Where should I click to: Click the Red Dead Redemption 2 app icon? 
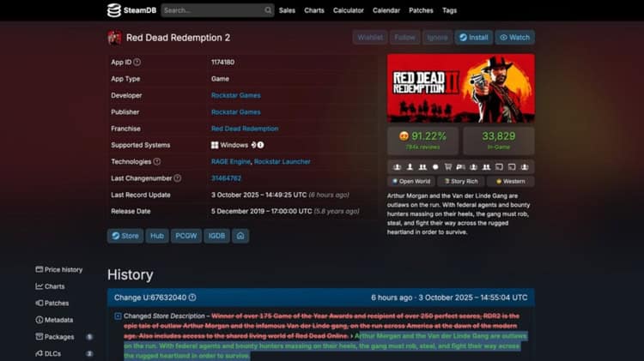pos(114,38)
